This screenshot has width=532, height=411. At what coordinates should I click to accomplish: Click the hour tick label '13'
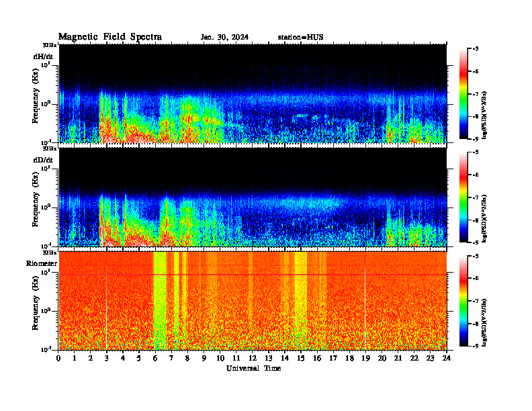coord(269,359)
